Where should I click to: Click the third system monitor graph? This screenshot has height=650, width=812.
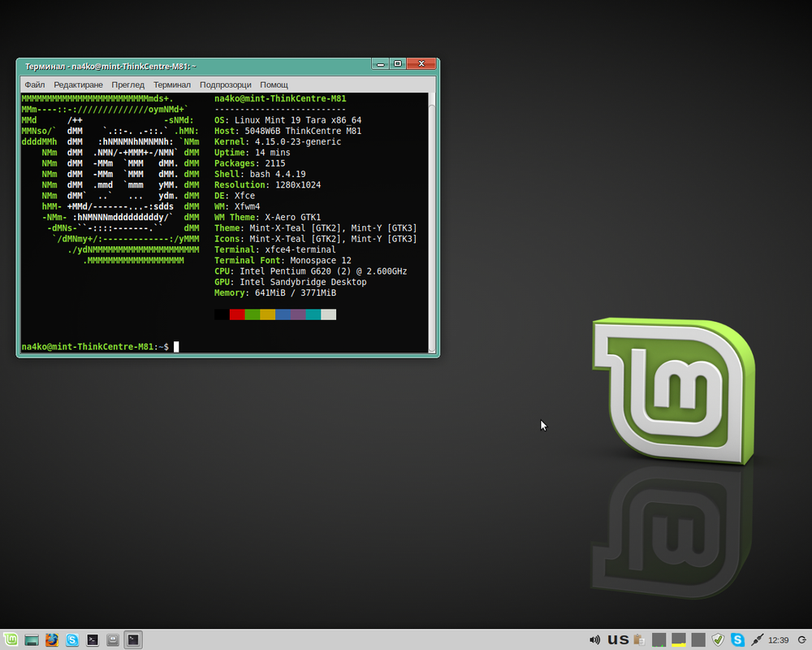coord(698,639)
